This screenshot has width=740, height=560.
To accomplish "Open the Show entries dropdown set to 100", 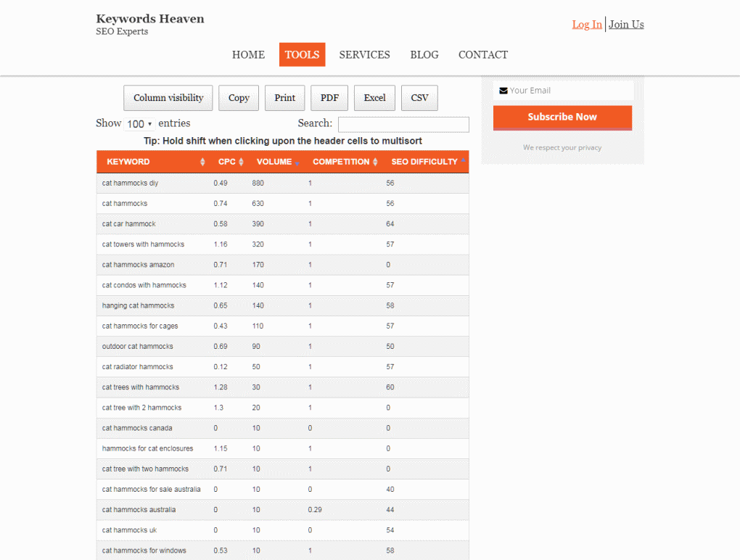I will [140, 124].
